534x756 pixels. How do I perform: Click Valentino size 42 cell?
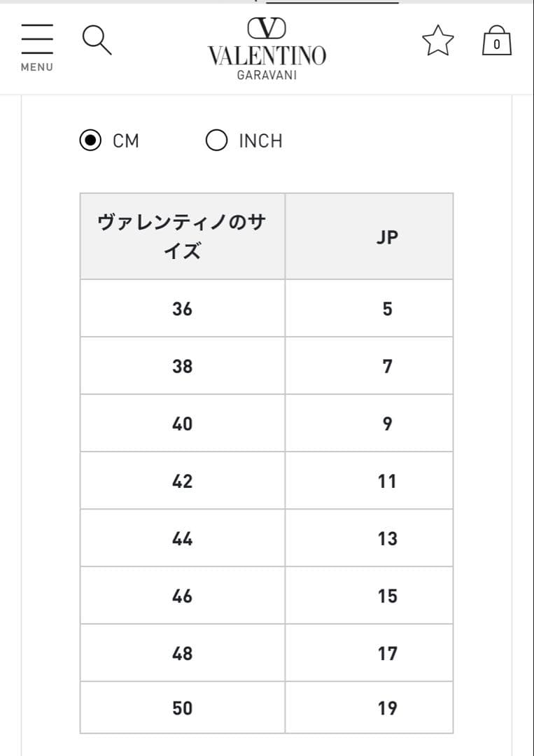click(182, 481)
